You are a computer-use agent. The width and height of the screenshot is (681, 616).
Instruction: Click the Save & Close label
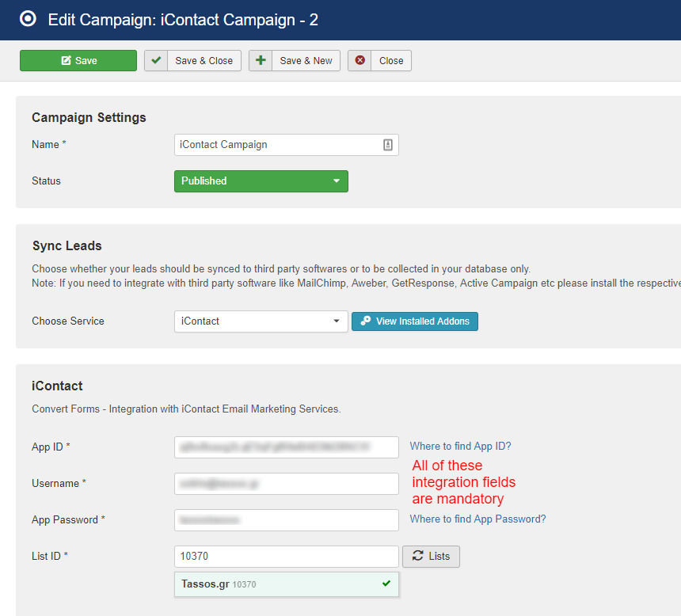point(204,60)
